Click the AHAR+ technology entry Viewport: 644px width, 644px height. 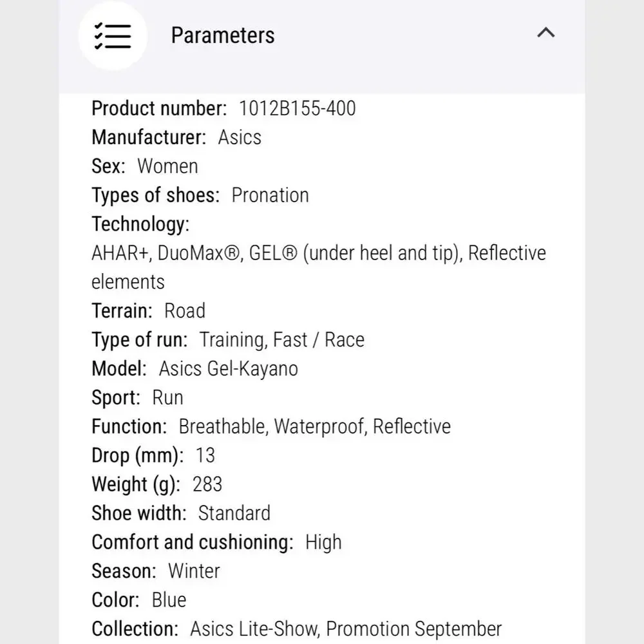pyautogui.click(x=121, y=253)
